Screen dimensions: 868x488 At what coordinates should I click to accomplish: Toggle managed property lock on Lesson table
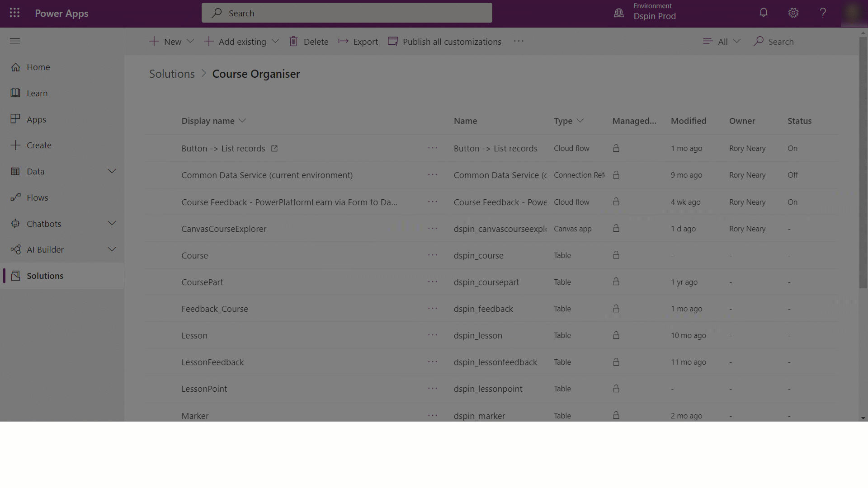tap(617, 335)
